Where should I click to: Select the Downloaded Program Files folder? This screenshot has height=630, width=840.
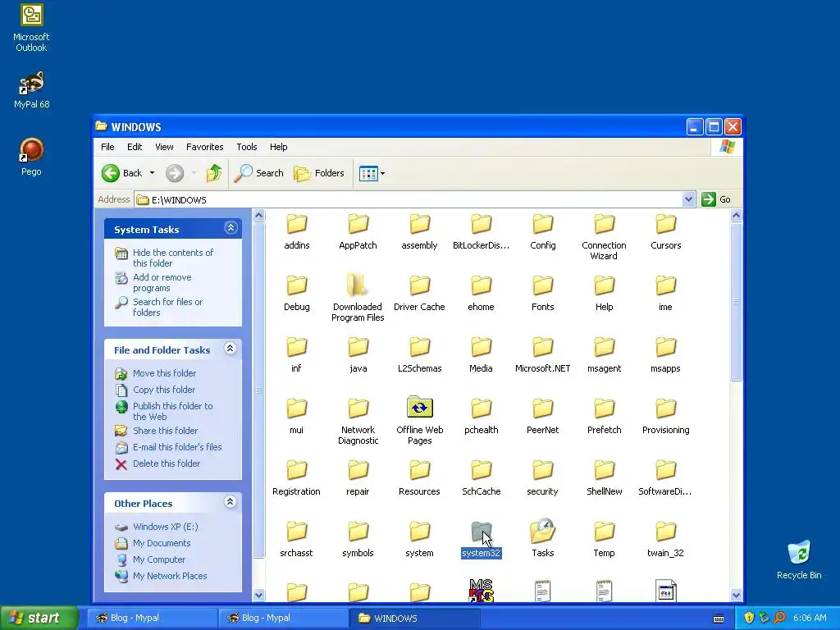tap(358, 298)
